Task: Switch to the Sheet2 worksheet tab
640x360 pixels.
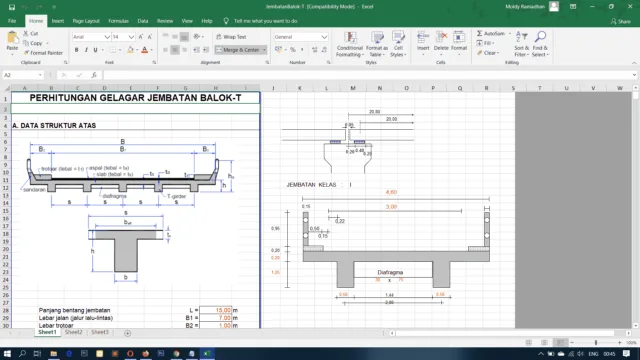Action: point(73,332)
